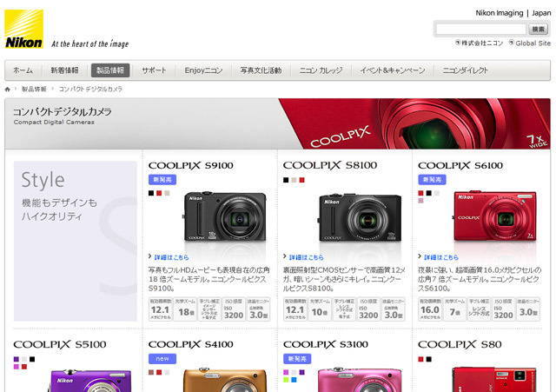
Task: Open the Enjoyニコン menu item
Action: (x=203, y=70)
